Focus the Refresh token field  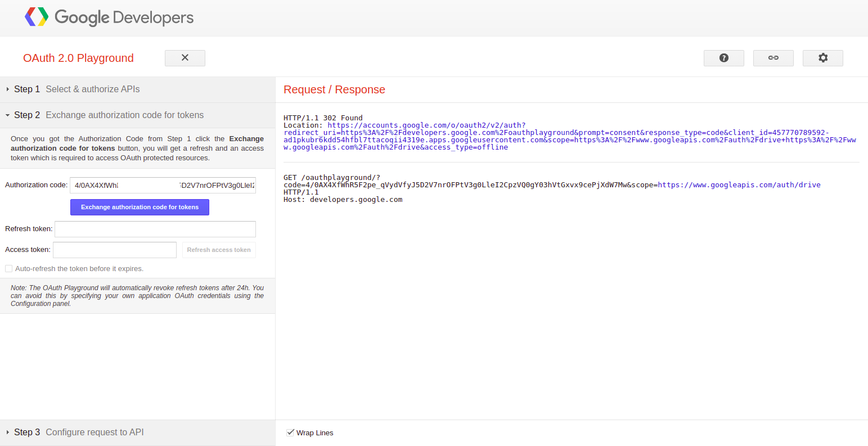[x=155, y=229]
